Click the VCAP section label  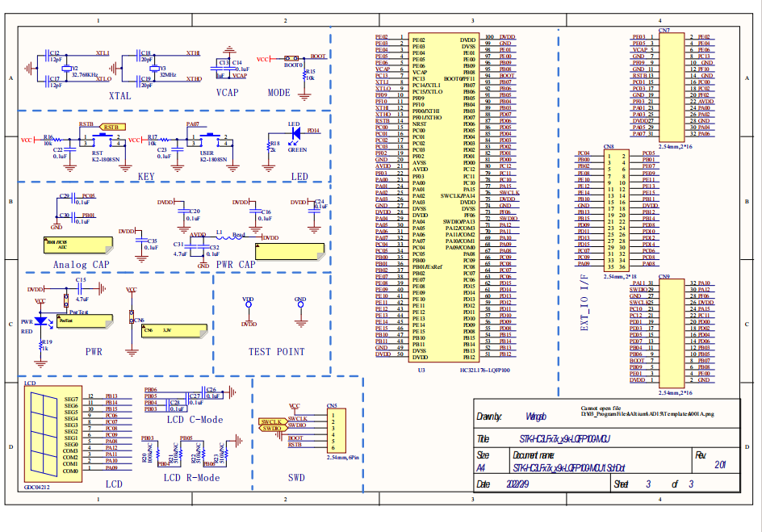(x=228, y=92)
